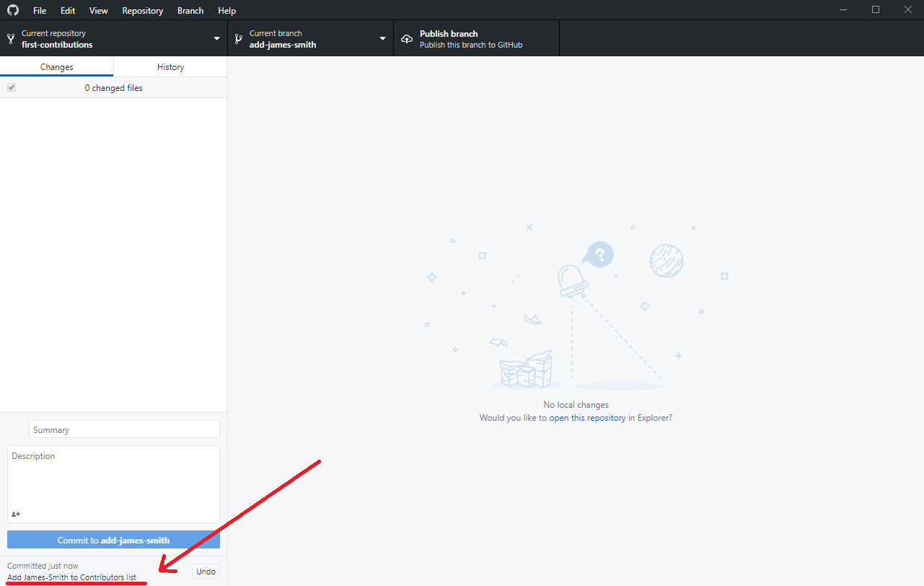
Task: Expand the Current branch dropdown arrow
Action: 383,39
